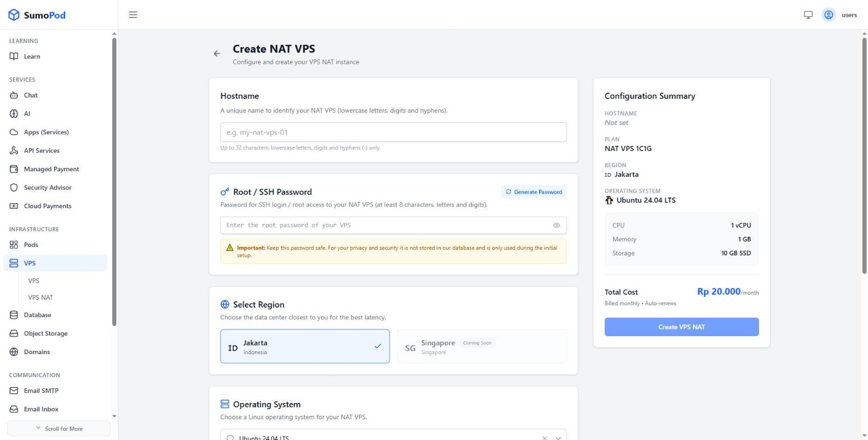Focus the Hostname input field
The height and width of the screenshot is (440, 868).
click(x=393, y=132)
